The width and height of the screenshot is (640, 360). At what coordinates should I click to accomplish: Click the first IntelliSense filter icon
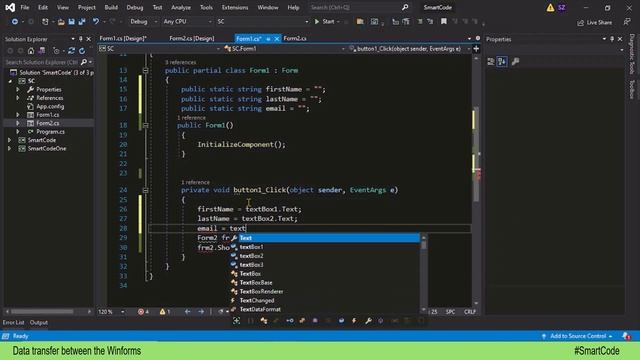point(236,321)
